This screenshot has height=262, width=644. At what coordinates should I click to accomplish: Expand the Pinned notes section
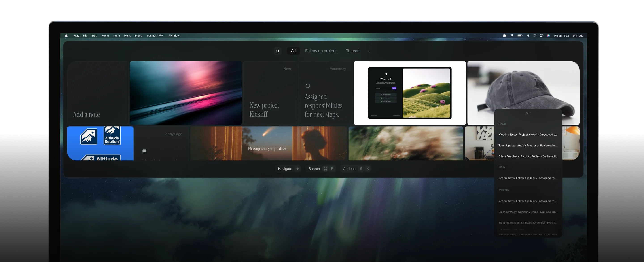click(502, 124)
